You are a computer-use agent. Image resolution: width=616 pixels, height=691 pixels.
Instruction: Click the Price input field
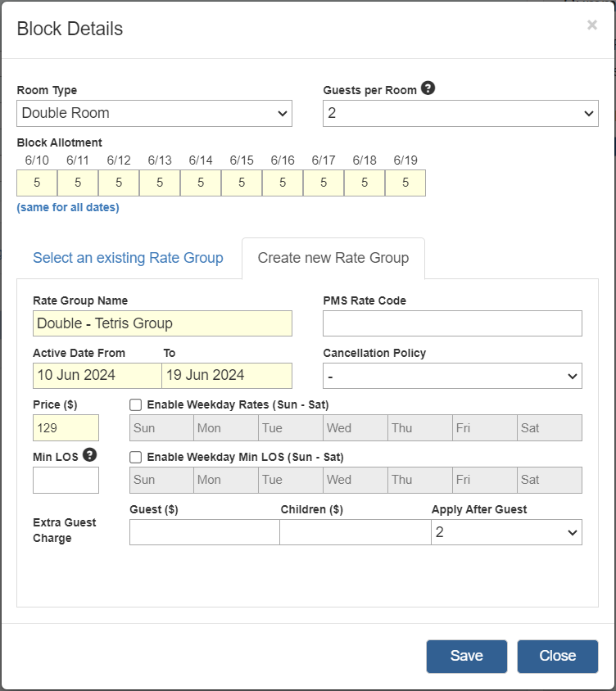(x=66, y=428)
